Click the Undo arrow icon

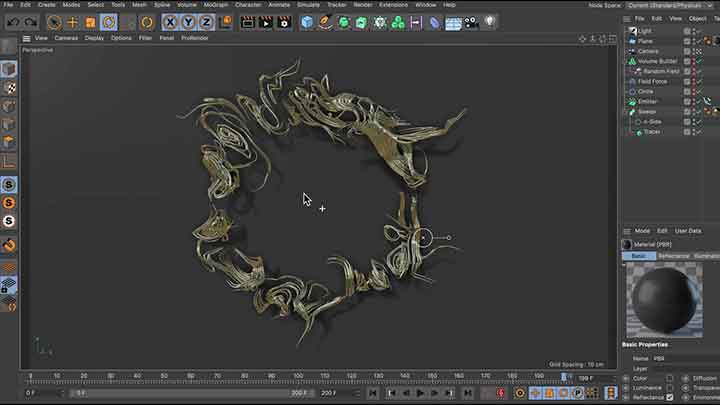coord(13,22)
